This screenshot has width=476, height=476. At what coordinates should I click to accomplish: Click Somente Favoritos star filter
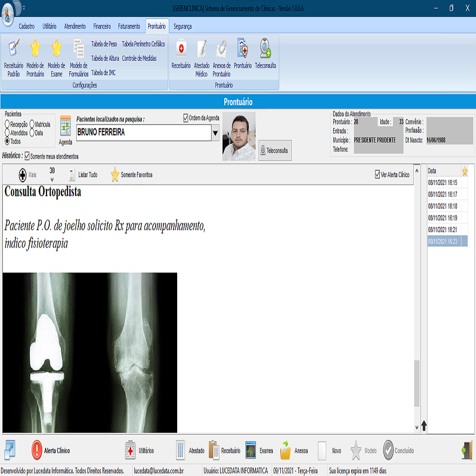(x=115, y=175)
